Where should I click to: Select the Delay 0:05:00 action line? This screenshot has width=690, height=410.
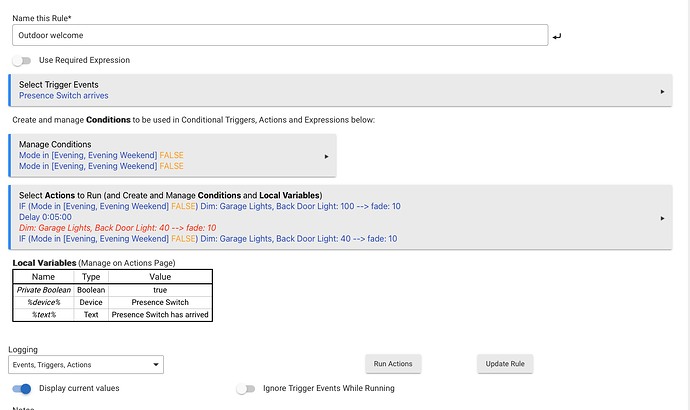pos(46,217)
